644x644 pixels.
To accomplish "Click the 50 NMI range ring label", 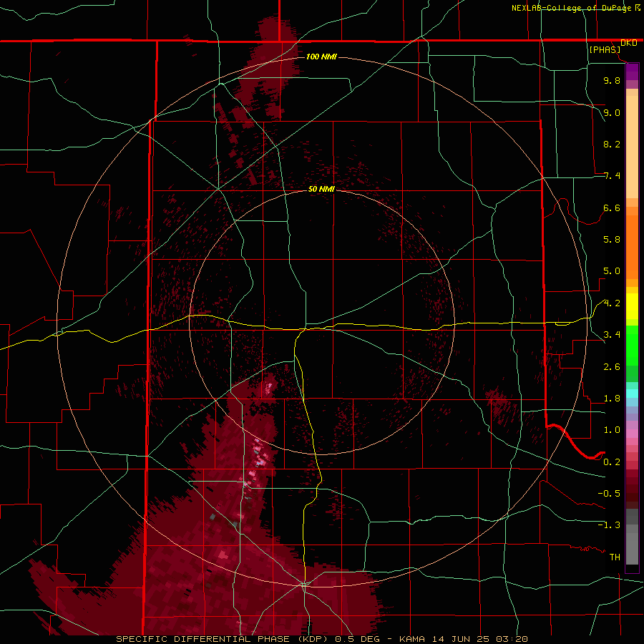I will (x=321, y=189).
